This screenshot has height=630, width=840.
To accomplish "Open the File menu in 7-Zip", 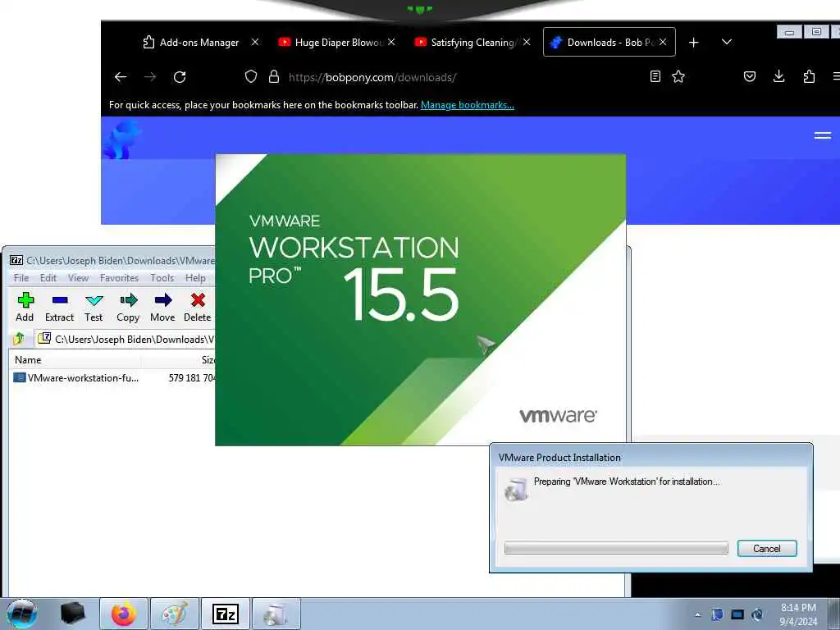I will click(x=21, y=278).
